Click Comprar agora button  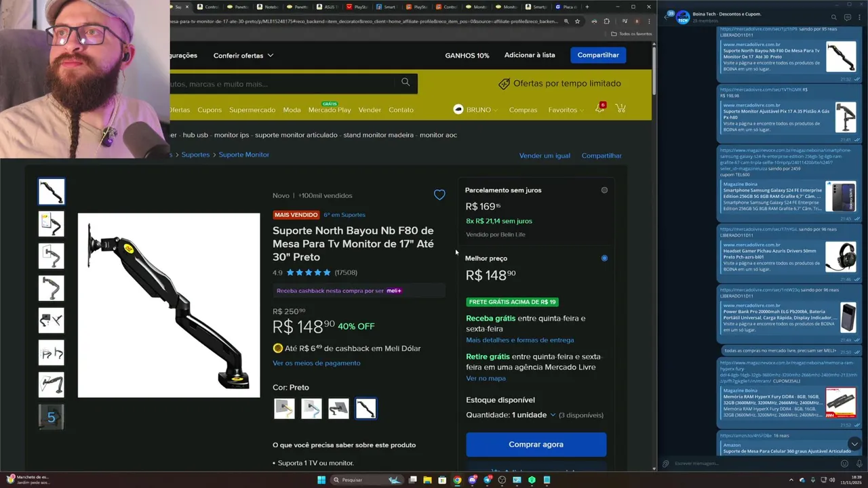pyautogui.click(x=536, y=444)
